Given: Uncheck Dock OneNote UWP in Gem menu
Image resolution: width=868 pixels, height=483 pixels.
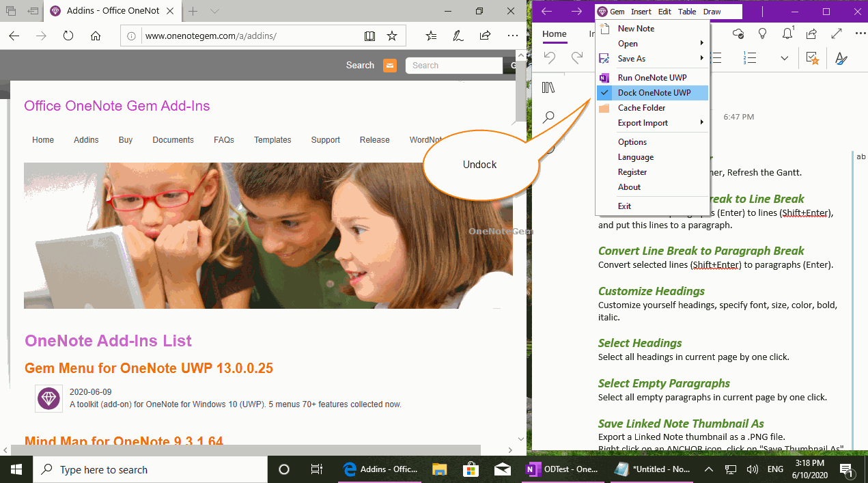Looking at the screenshot, I should click(x=652, y=93).
